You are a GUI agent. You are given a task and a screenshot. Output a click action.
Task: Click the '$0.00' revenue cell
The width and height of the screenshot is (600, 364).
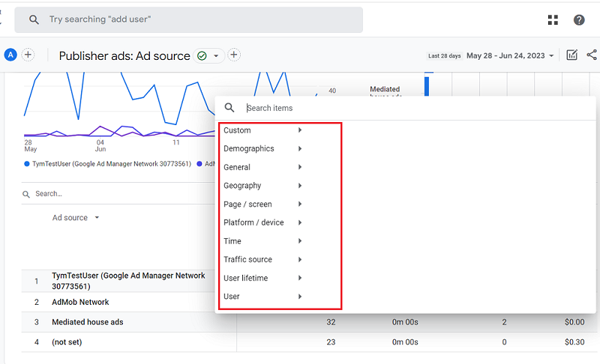pyautogui.click(x=574, y=322)
